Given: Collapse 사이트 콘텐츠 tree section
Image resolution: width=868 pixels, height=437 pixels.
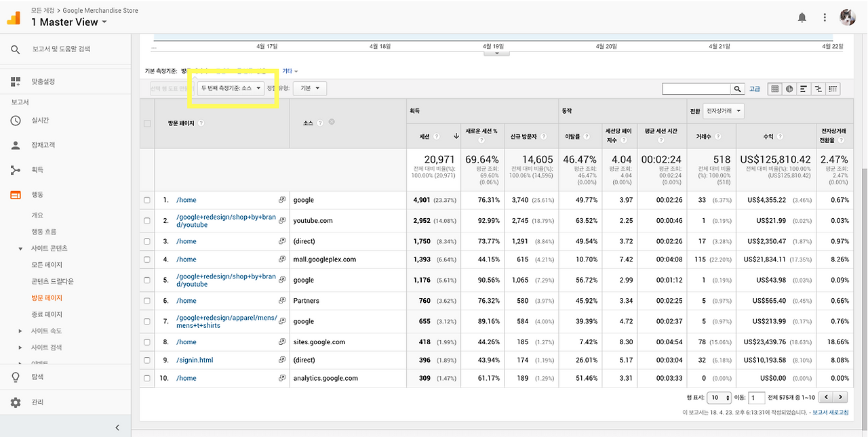Looking at the screenshot, I should point(20,249).
